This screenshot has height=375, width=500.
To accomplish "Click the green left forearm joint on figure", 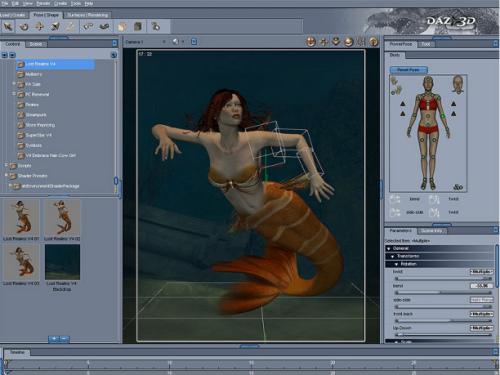I will [443, 116].
